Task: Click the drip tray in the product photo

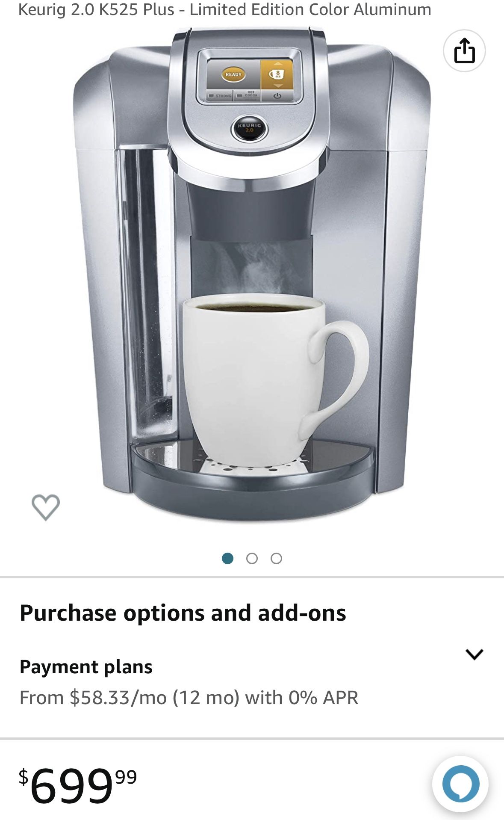Action: coord(252,471)
